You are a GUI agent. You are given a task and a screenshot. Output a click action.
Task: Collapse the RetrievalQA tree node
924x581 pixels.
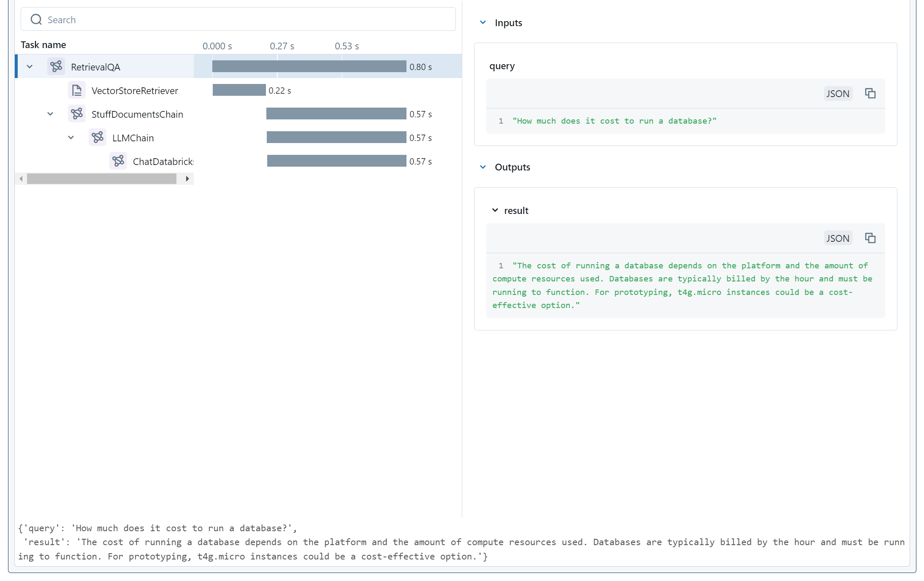click(x=29, y=66)
